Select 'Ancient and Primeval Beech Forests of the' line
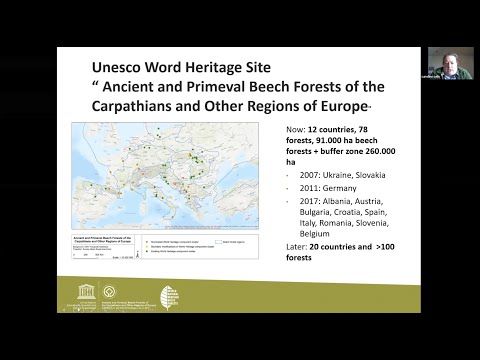 pos(243,87)
